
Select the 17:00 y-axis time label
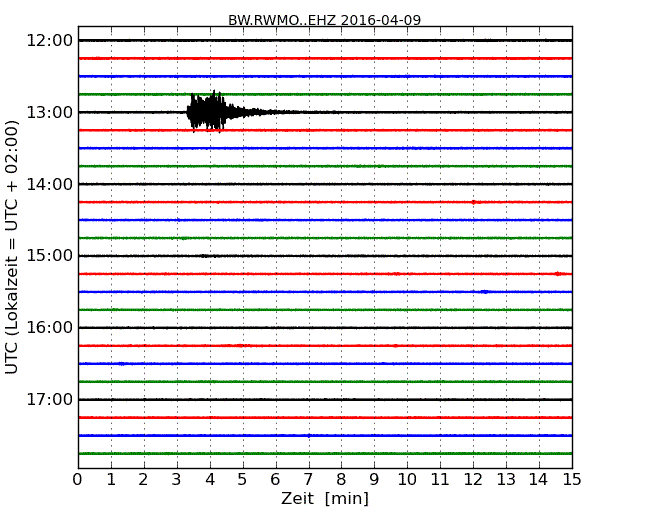[50, 399]
